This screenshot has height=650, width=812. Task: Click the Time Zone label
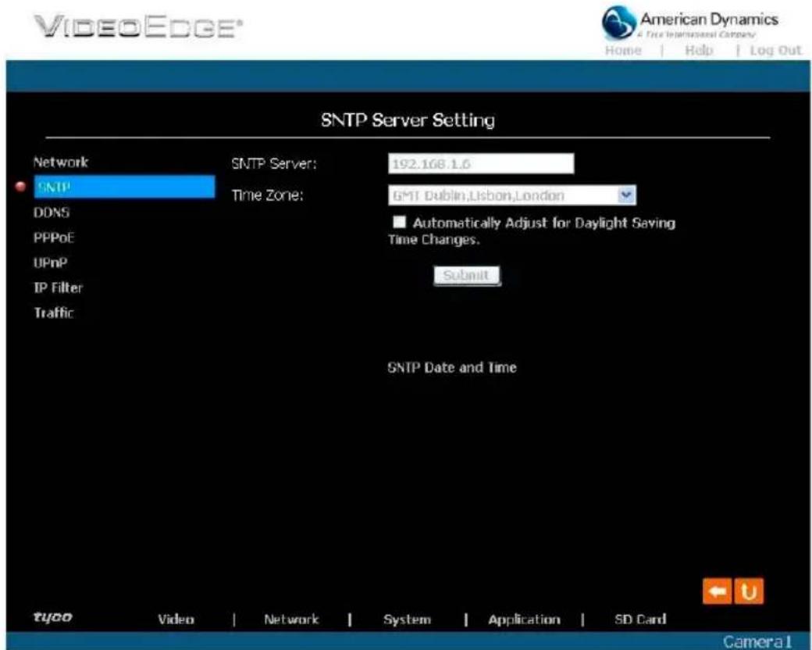tap(267, 195)
